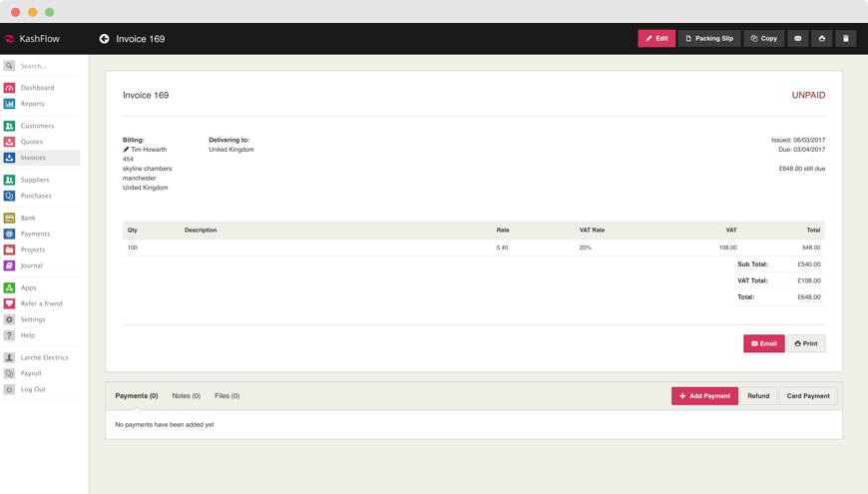The height and width of the screenshot is (494, 868).
Task: Click the Card Payment button
Action: (x=808, y=396)
